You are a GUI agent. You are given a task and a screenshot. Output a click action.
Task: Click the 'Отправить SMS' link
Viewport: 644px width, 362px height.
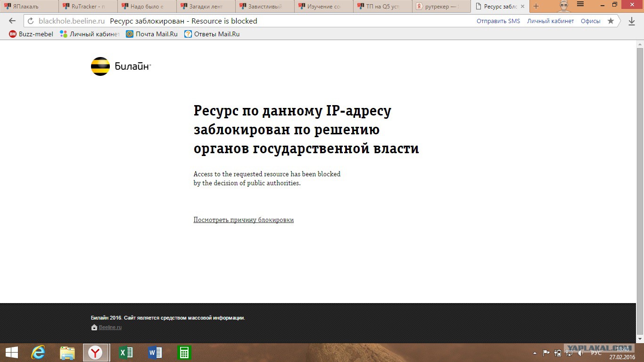(498, 21)
